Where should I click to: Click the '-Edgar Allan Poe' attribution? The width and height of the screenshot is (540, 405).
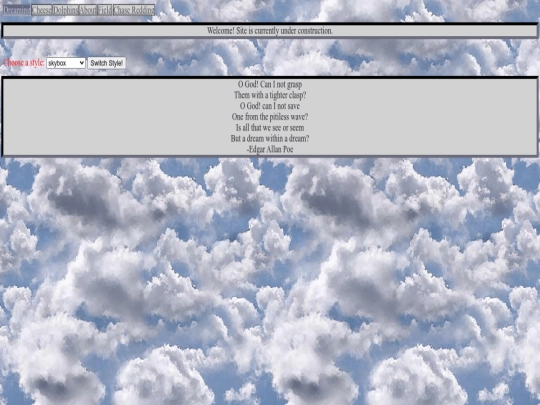[x=270, y=149]
